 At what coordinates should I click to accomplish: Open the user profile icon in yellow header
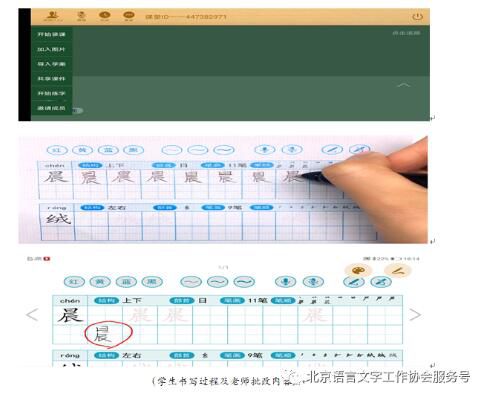pos(52,16)
